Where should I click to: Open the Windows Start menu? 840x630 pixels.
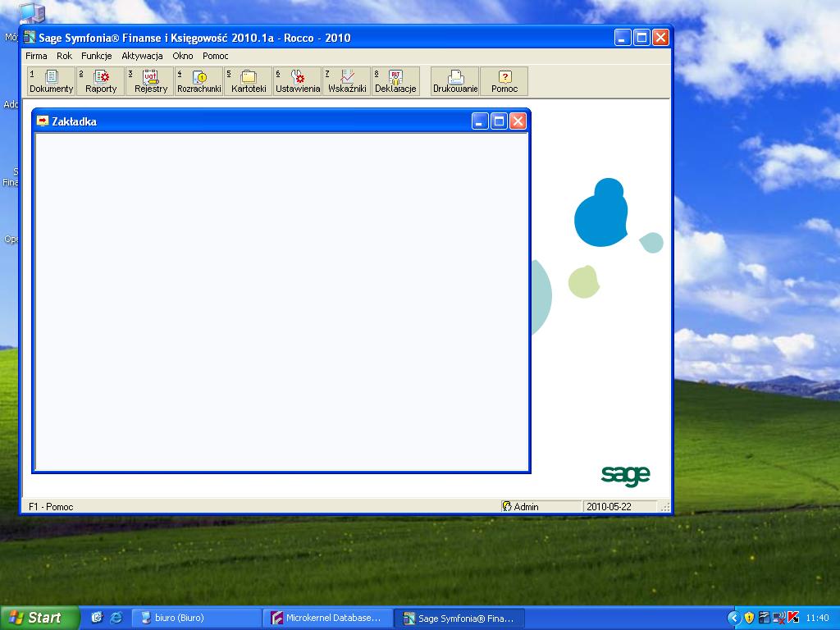click(39, 618)
